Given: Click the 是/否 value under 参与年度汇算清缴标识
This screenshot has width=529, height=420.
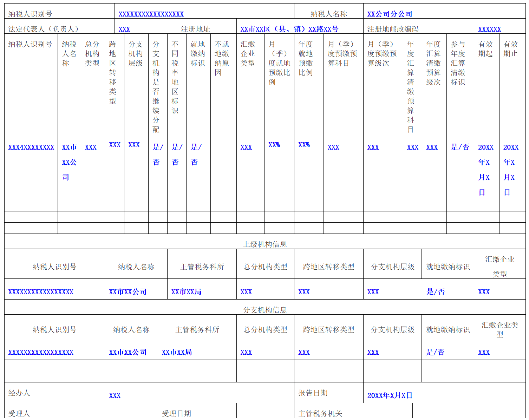Looking at the screenshot, I should 460,147.
